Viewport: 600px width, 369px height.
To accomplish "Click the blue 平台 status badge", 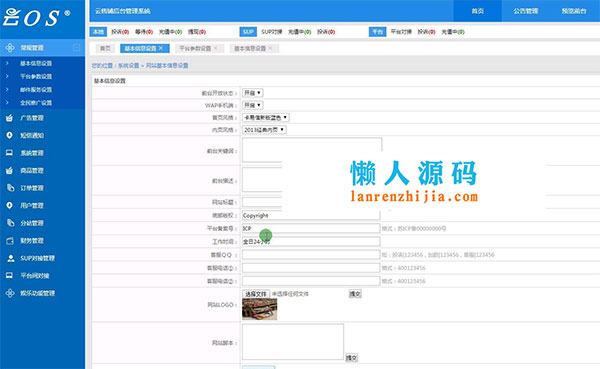I will coord(377,32).
